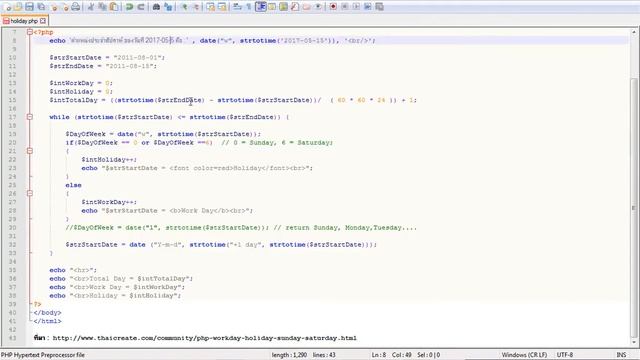Image resolution: width=640 pixels, height=360 pixels.
Task: Click UTF-8 encoding in status bar
Action: pos(565,355)
